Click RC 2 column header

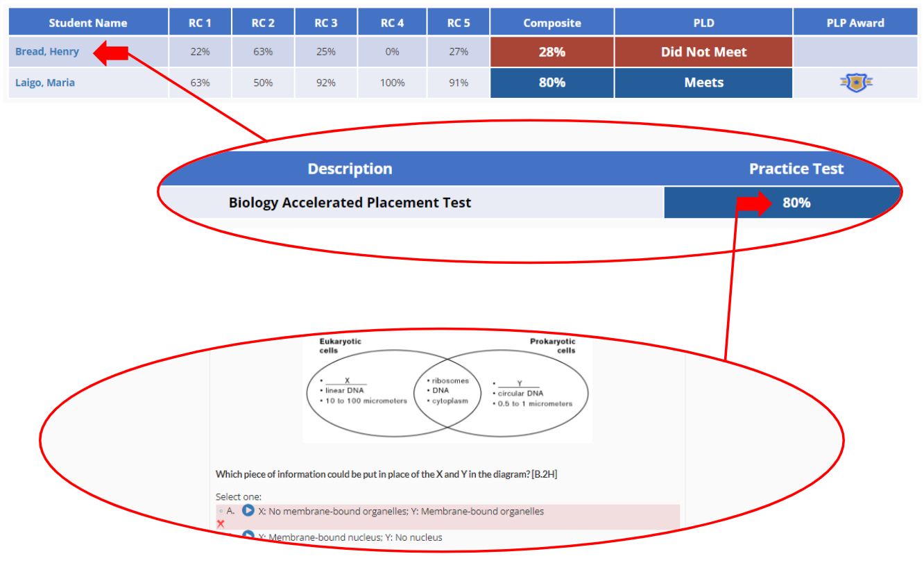(x=263, y=23)
